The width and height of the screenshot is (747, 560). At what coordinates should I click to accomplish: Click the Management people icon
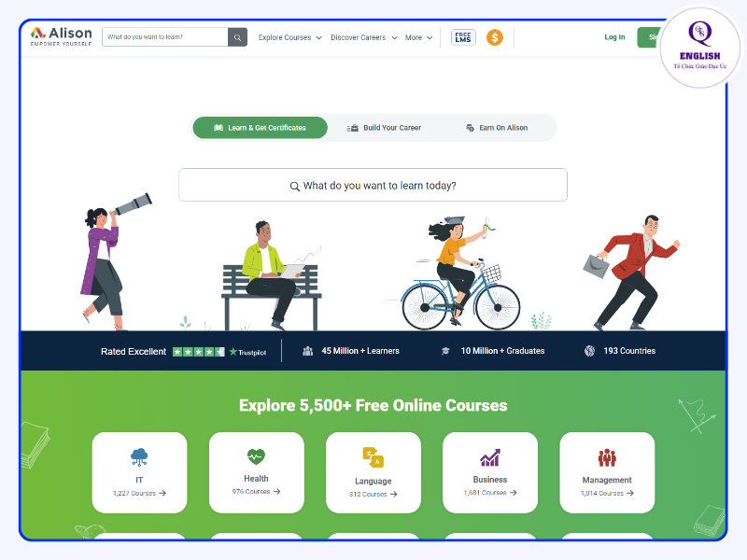click(x=607, y=457)
